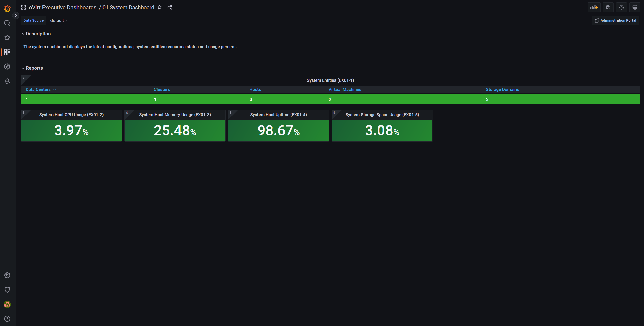
Task: Cycle view mode with monitor icon
Action: coord(635,7)
